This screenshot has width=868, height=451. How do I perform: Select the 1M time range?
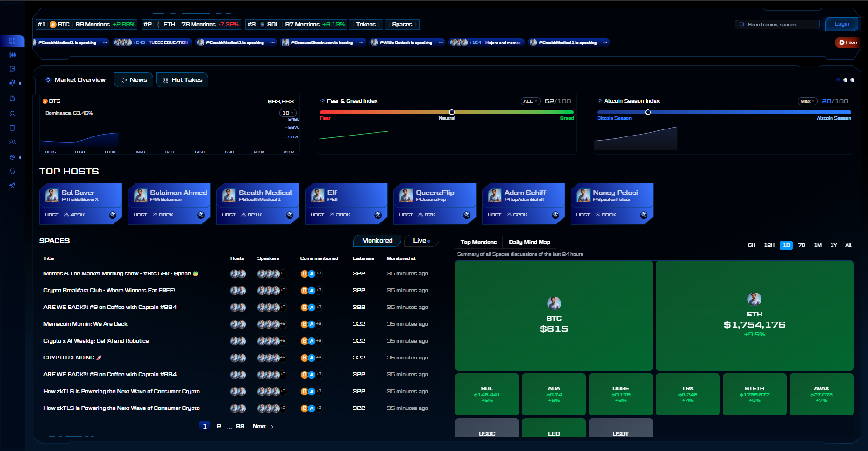pyautogui.click(x=818, y=245)
